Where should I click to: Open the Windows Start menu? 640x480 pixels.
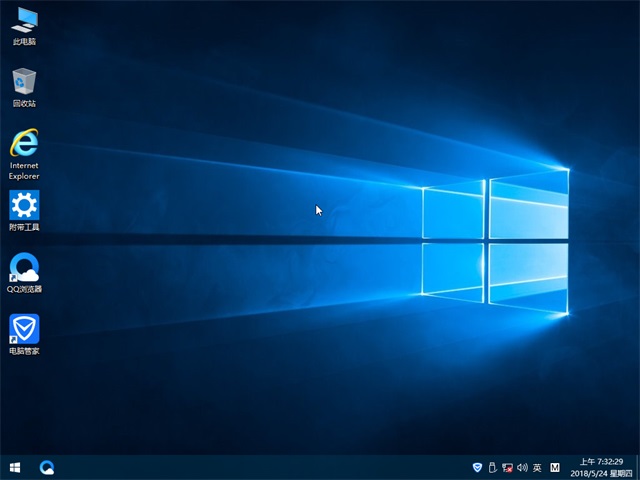[15, 467]
